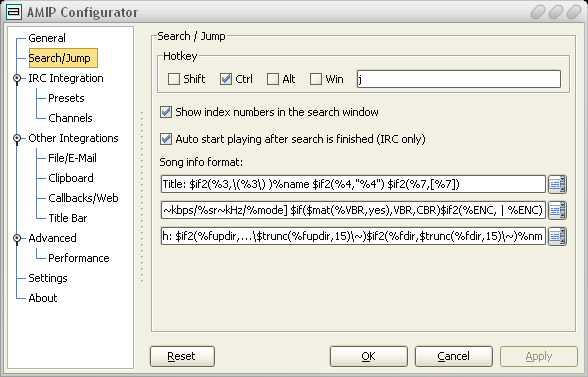
Task: Click the Title song info format field
Action: coord(353,184)
